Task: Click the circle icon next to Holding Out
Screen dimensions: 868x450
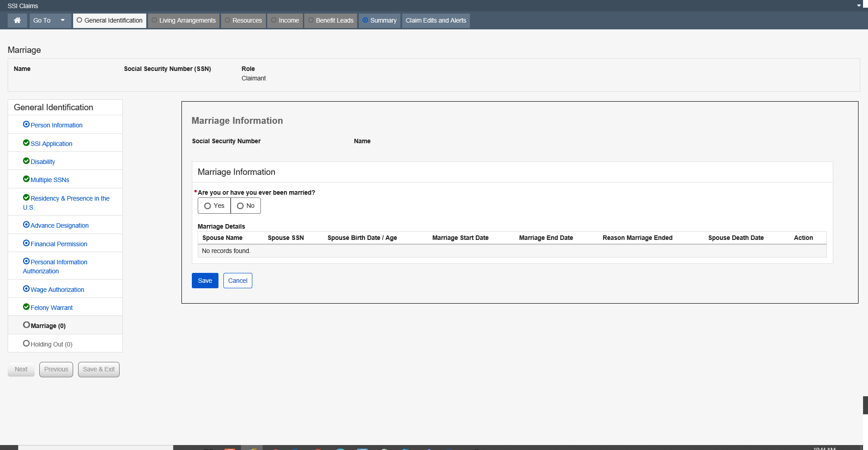Action: coord(26,343)
